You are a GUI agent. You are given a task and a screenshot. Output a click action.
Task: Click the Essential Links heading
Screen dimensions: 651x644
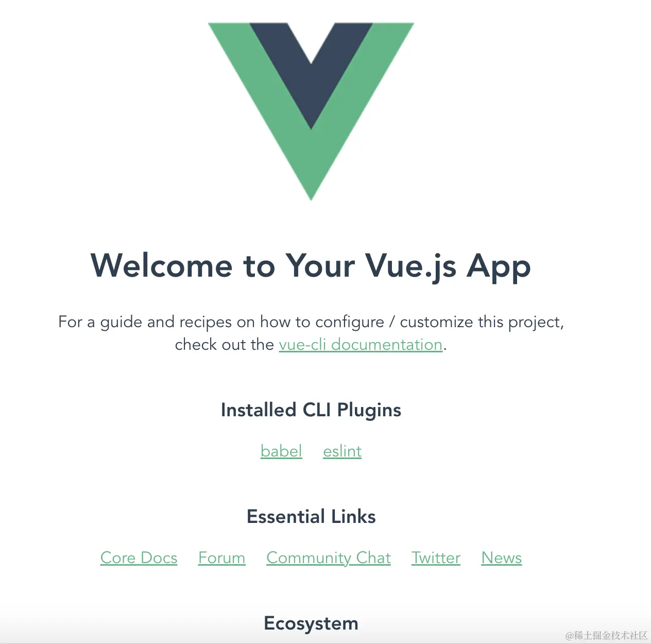(x=311, y=517)
